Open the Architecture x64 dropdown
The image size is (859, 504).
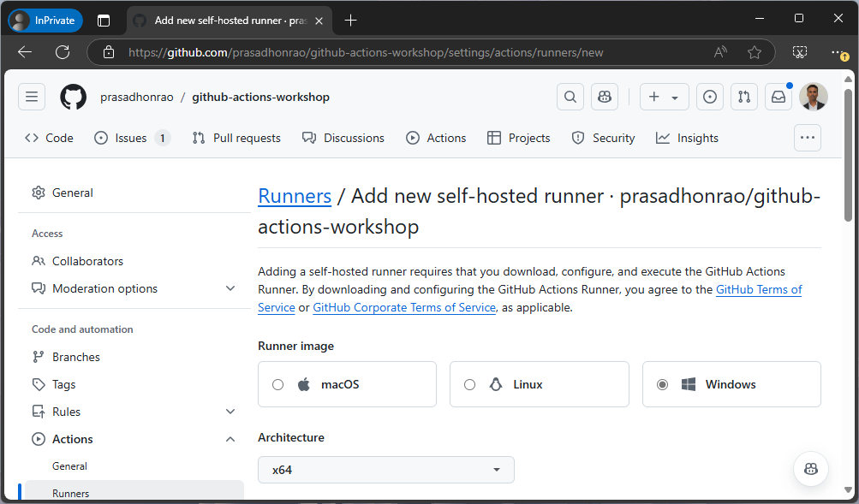coord(386,470)
